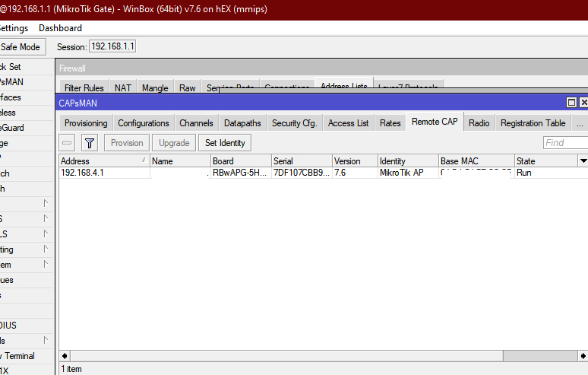Viewport: 588px width, 375px height.
Task: Click the Provision button
Action: [127, 143]
